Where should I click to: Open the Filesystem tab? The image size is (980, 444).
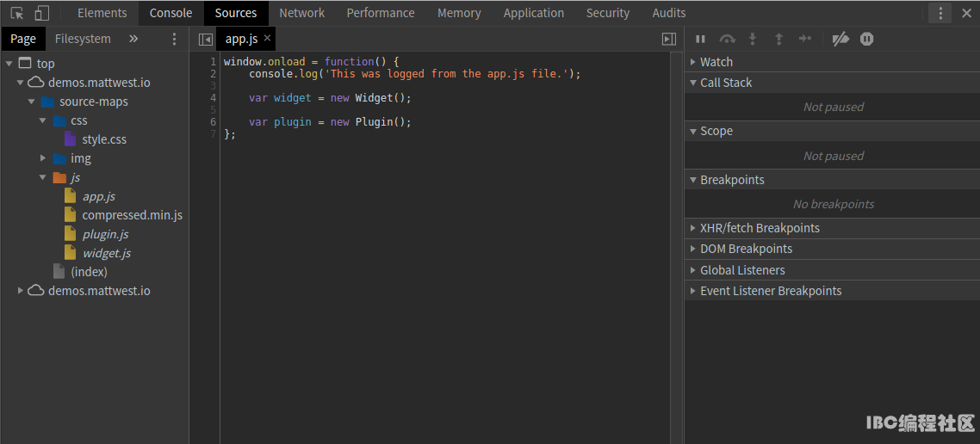click(83, 39)
